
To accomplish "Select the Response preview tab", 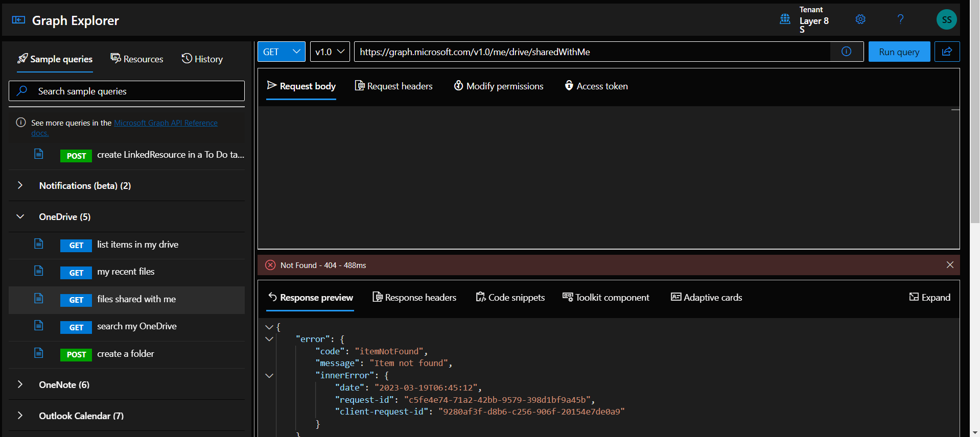I will point(311,298).
